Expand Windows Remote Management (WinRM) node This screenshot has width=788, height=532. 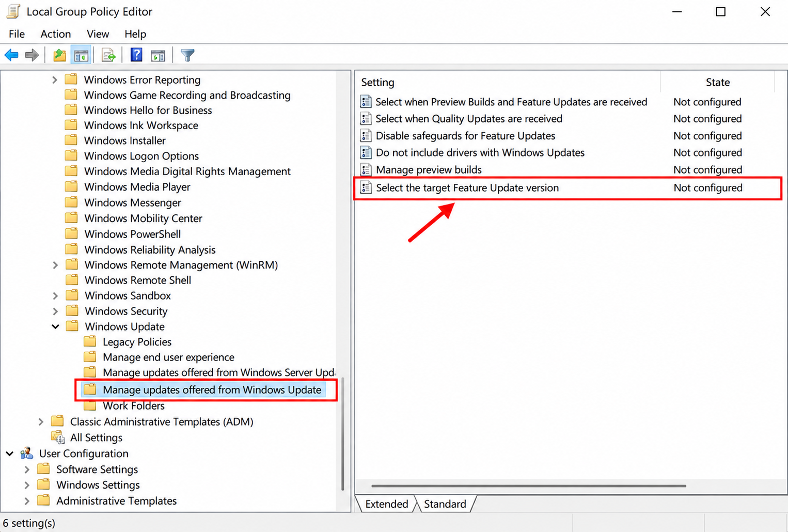pos(55,265)
